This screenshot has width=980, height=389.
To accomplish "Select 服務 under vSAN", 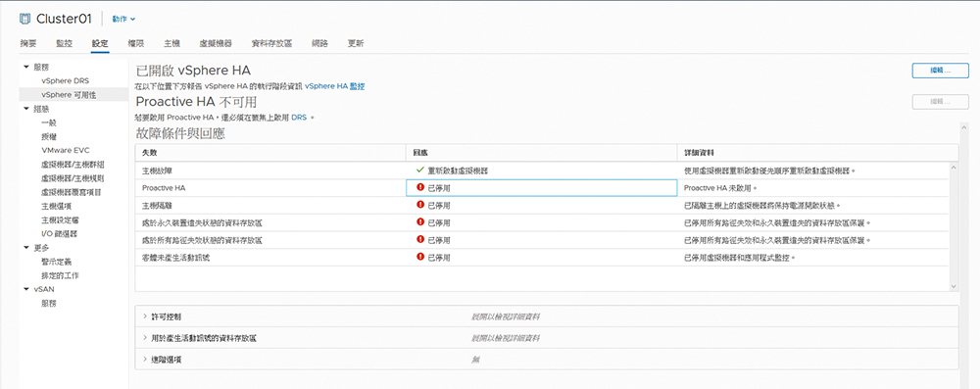I will pos(49,304).
